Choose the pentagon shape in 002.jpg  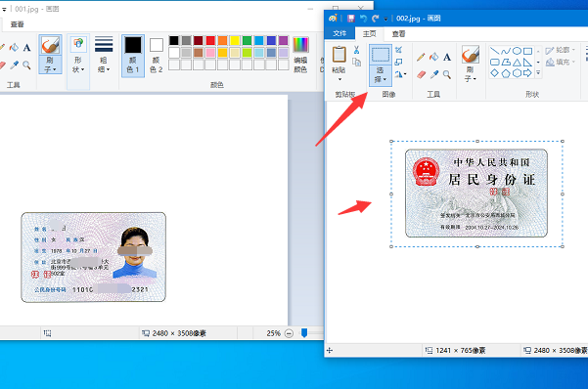(x=506, y=73)
